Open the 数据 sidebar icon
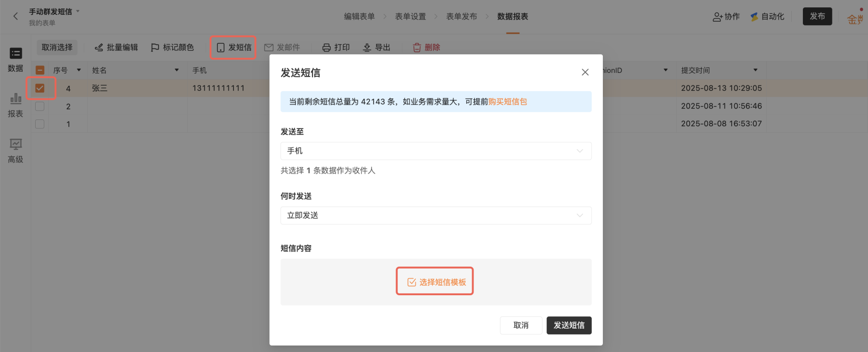868x352 pixels. (x=16, y=53)
